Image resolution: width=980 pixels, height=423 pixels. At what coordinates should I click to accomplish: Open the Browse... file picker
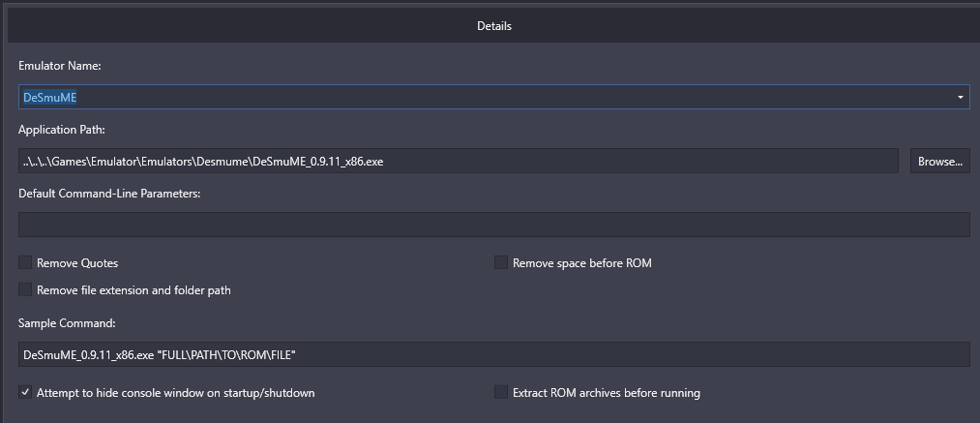940,162
